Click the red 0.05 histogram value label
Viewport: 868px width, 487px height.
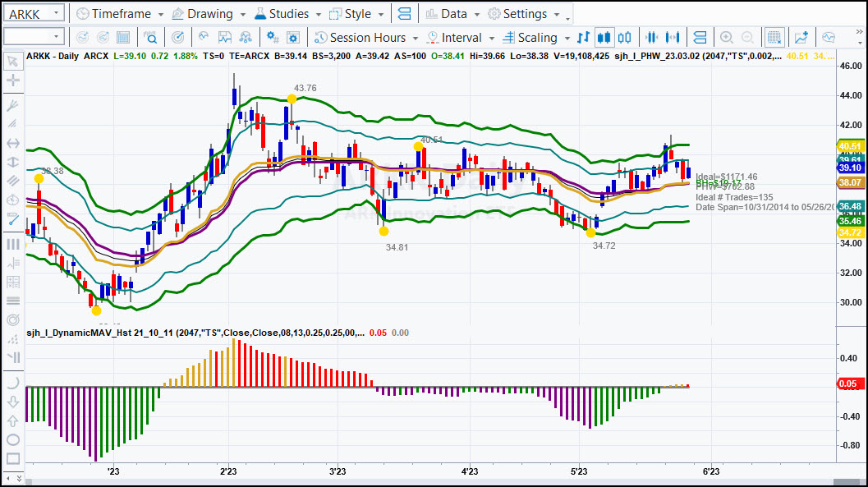click(848, 384)
